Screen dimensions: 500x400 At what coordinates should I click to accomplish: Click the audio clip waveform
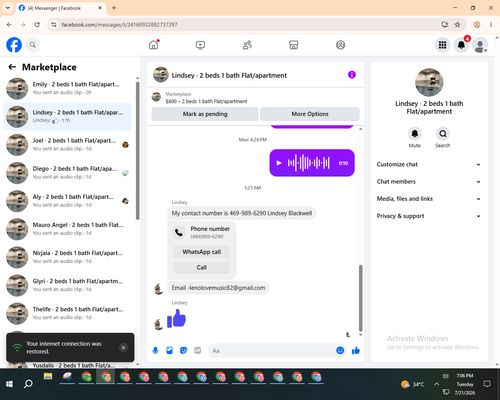pos(309,163)
